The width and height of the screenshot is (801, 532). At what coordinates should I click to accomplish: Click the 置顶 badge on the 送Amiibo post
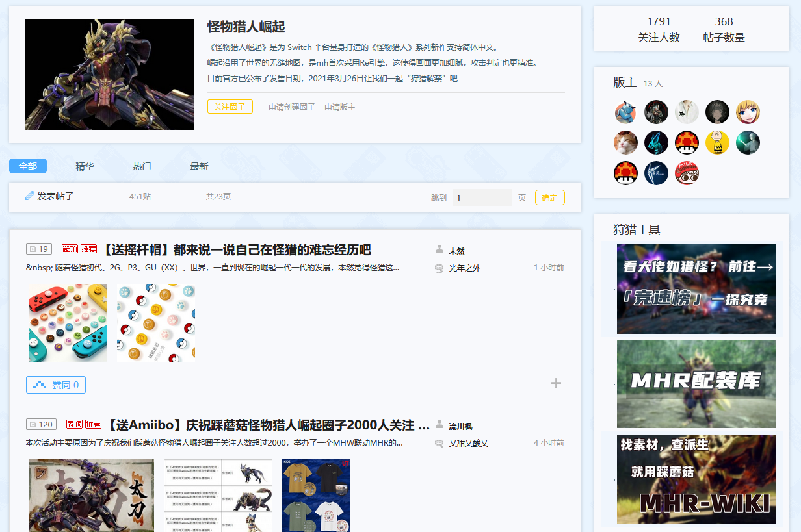(74, 424)
